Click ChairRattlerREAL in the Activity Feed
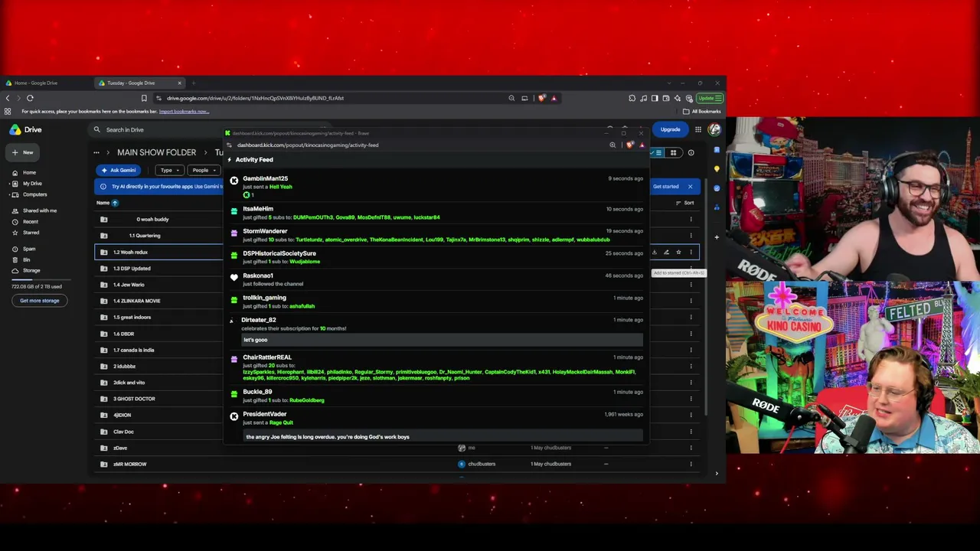Screen dimensions: 980x551 pyautogui.click(x=267, y=357)
